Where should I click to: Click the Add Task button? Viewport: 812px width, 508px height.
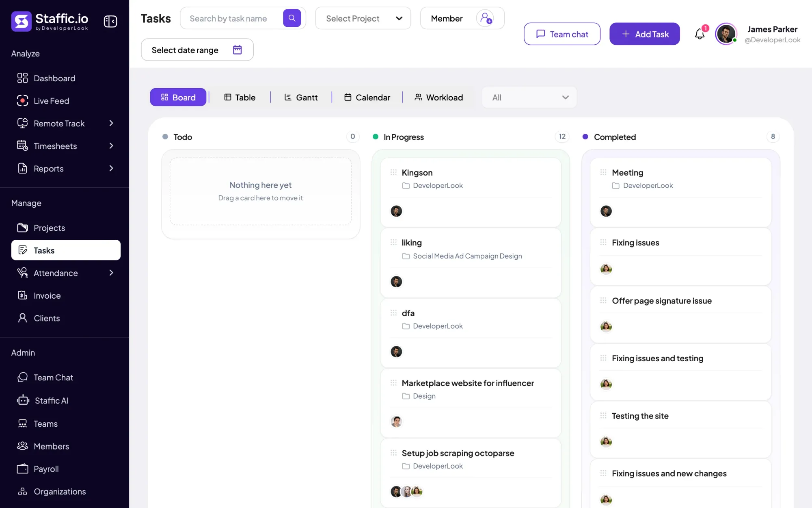point(645,34)
